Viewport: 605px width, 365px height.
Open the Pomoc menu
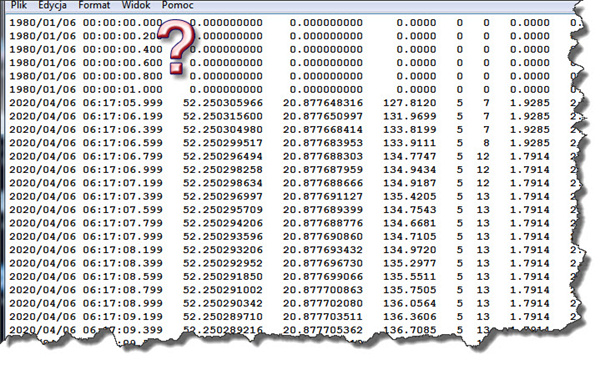click(177, 5)
